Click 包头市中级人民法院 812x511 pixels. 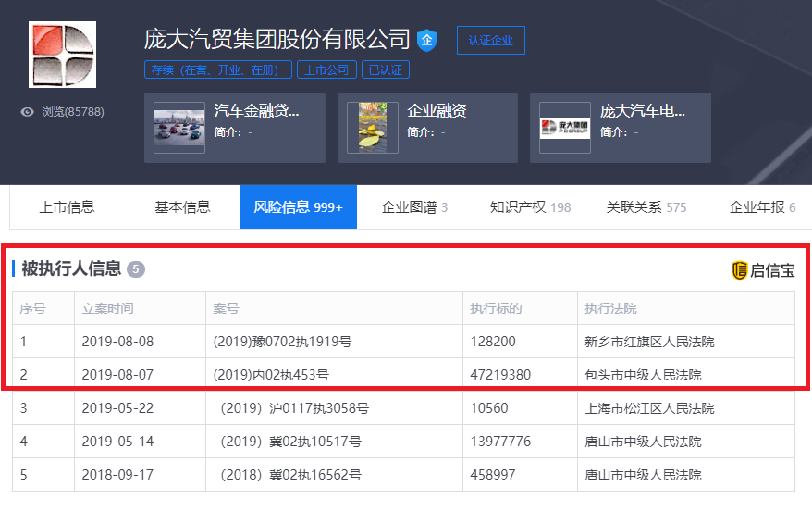pos(643,375)
